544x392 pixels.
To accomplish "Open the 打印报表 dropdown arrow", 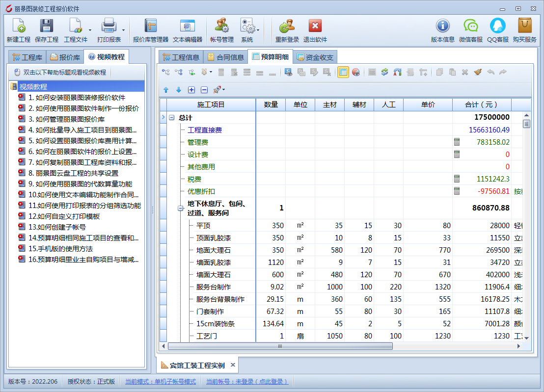I will coord(123,30).
